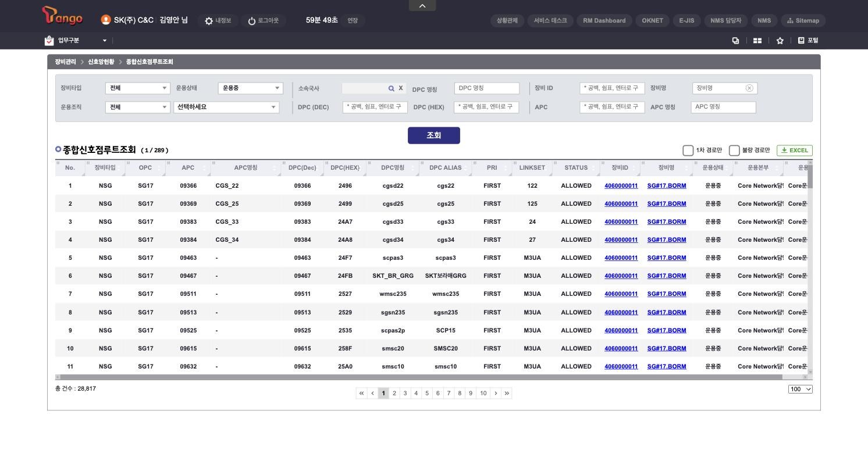Click the 로그아웃 power icon button
This screenshot has height=472, width=868.
point(263,20)
